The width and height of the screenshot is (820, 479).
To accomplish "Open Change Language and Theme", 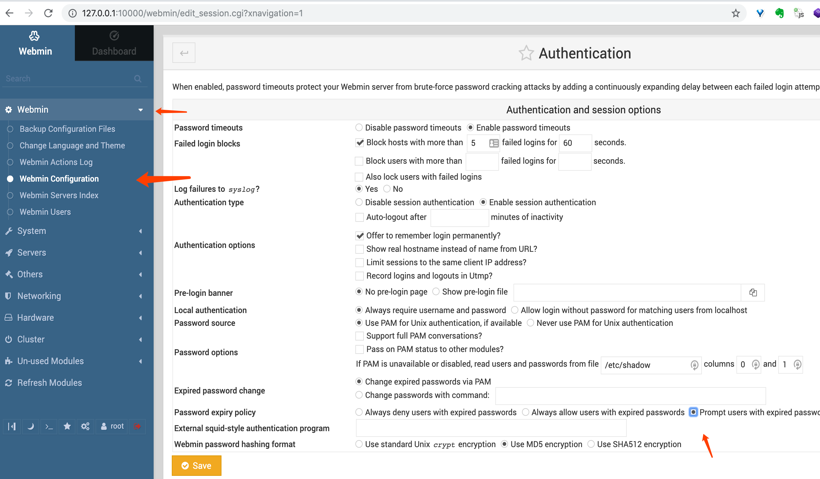I will [72, 145].
